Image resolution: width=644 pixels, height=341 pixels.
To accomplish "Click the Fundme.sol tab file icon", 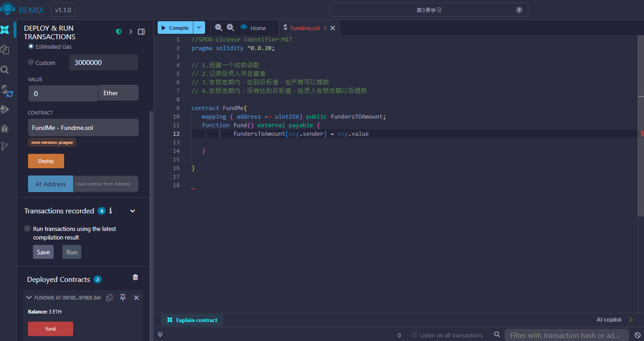I will (x=285, y=28).
